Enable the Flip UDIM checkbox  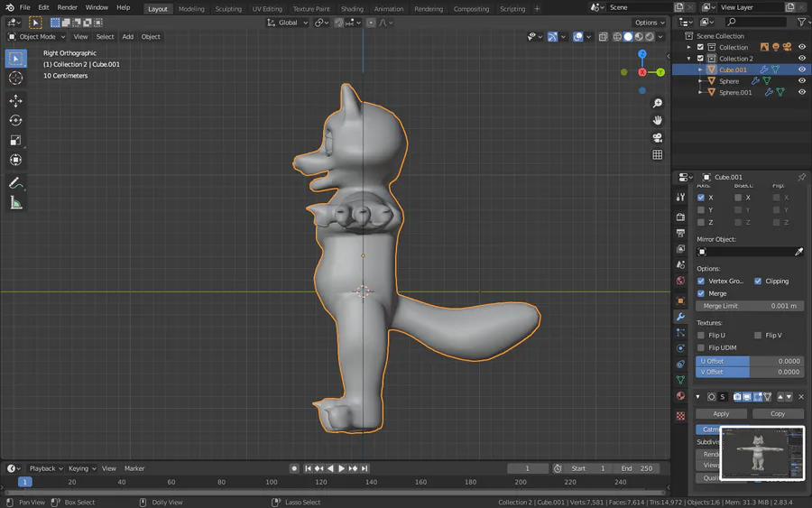point(701,347)
